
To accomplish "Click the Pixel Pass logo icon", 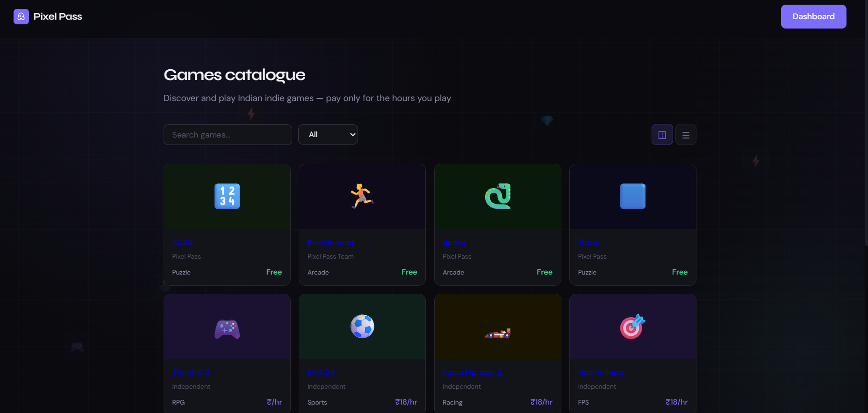I will 21,16.
